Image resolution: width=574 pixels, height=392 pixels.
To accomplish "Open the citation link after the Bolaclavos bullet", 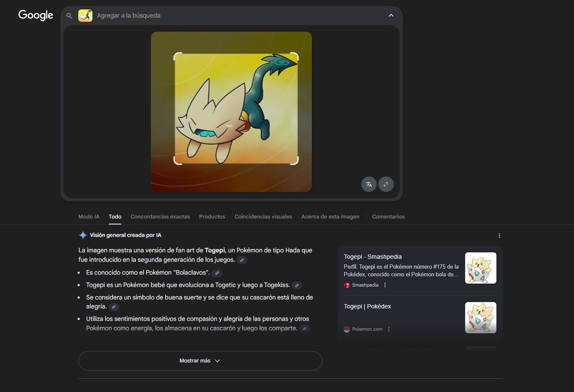I will tap(216, 273).
